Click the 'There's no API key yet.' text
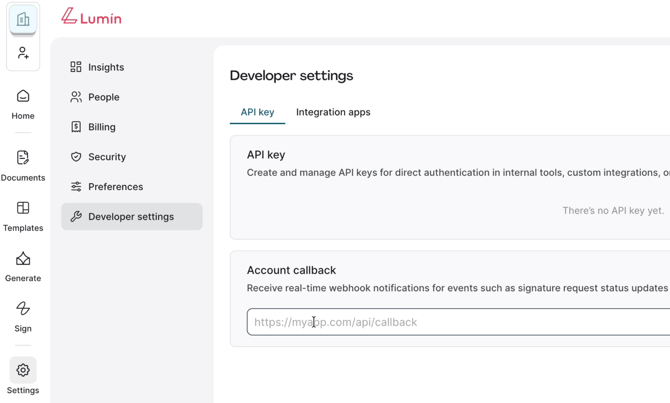This screenshot has width=670, height=403. (613, 211)
